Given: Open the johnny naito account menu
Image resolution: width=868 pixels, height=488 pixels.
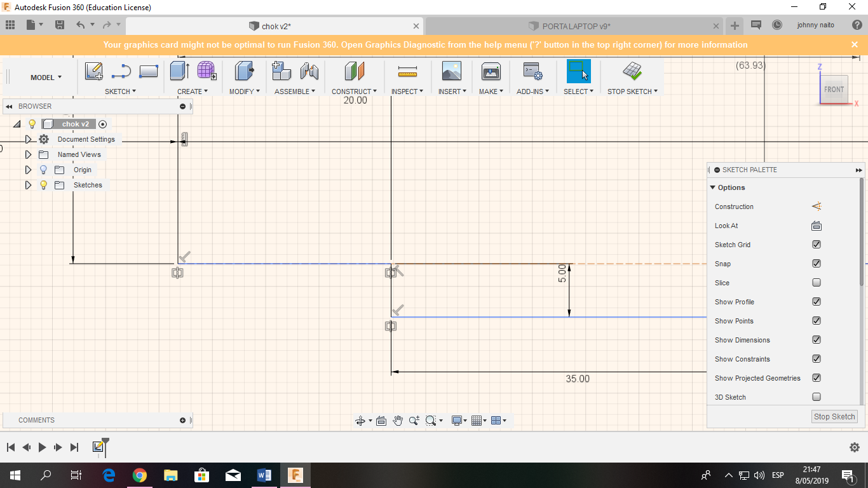Looking at the screenshot, I should click(816, 25).
